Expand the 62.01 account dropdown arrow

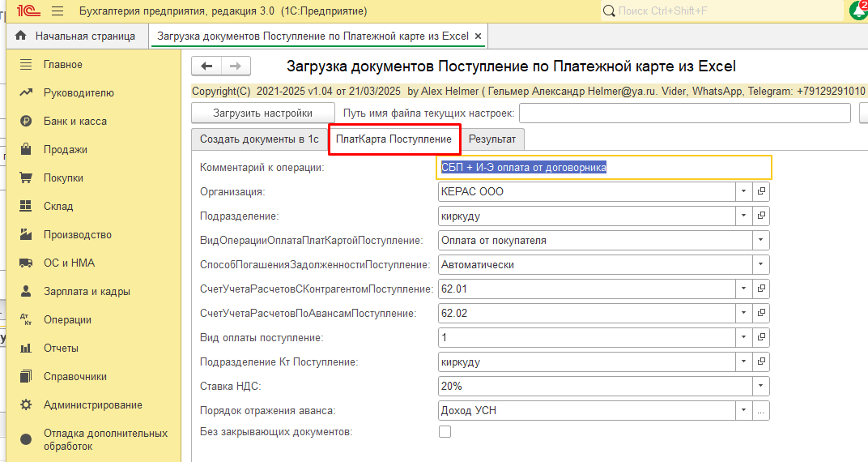[x=744, y=289]
